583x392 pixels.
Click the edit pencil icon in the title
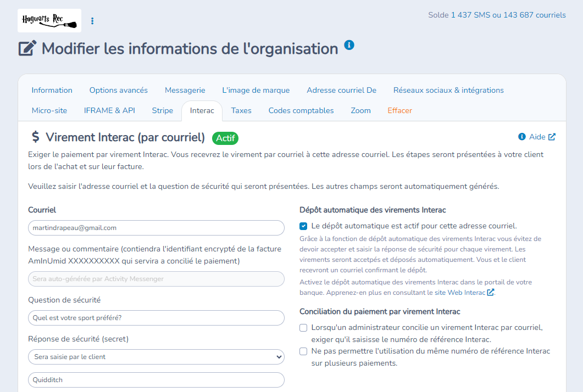[x=27, y=48]
